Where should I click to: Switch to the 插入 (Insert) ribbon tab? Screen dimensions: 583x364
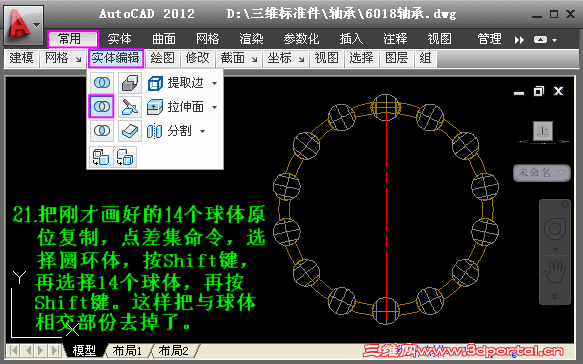(351, 39)
